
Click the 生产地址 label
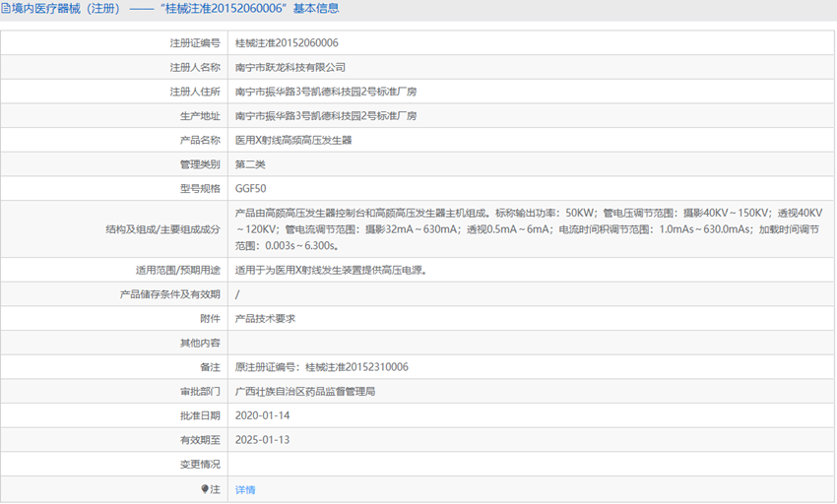pyautogui.click(x=200, y=116)
